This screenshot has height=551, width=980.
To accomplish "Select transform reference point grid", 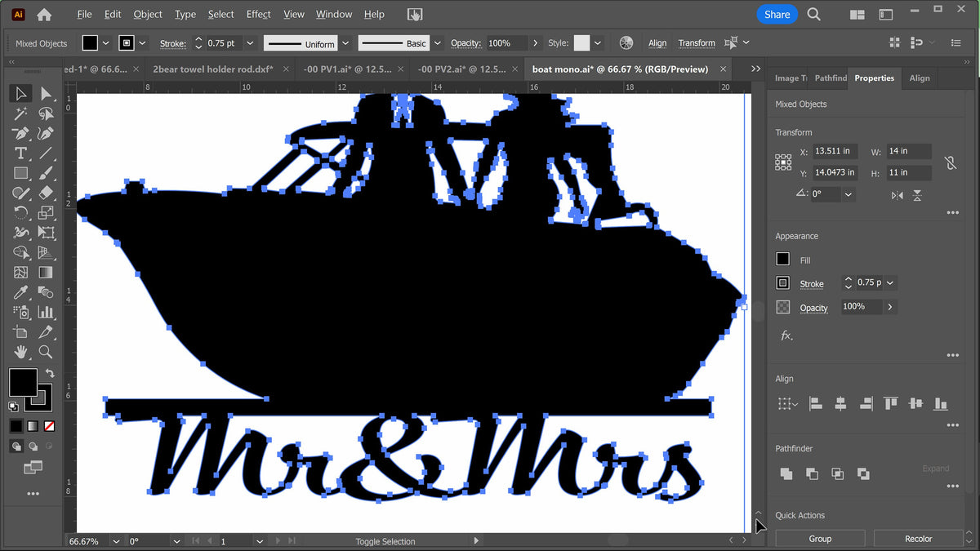I will pyautogui.click(x=783, y=162).
